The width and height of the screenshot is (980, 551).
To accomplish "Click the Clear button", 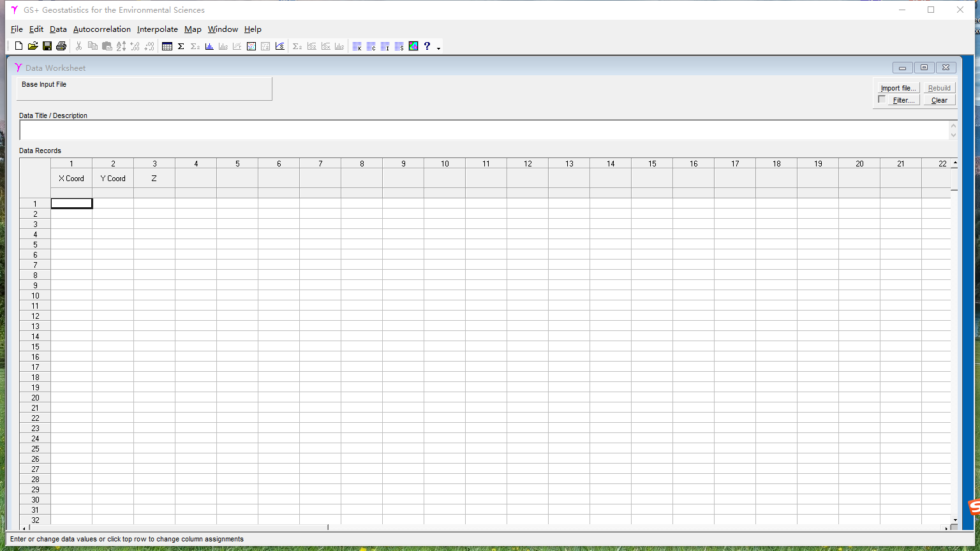I will [939, 100].
